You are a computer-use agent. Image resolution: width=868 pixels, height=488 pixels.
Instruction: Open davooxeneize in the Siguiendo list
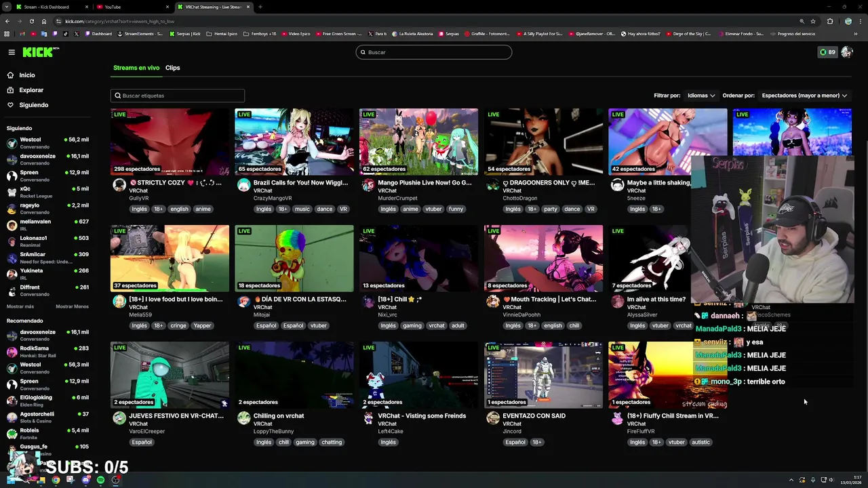[x=47, y=159]
